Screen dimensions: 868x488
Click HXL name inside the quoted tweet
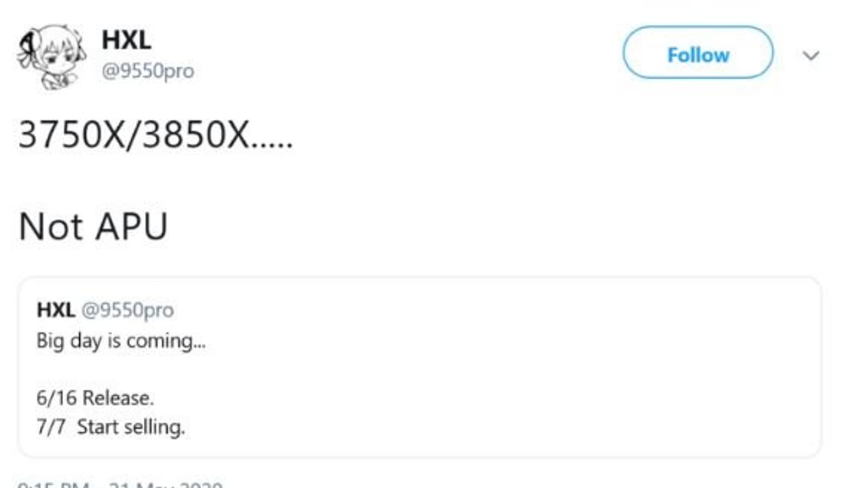click(x=55, y=310)
